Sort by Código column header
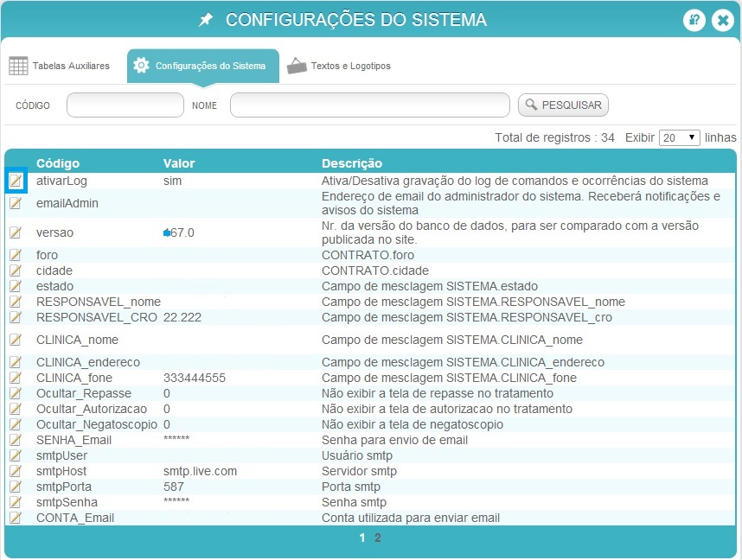742x560 pixels. (58, 163)
